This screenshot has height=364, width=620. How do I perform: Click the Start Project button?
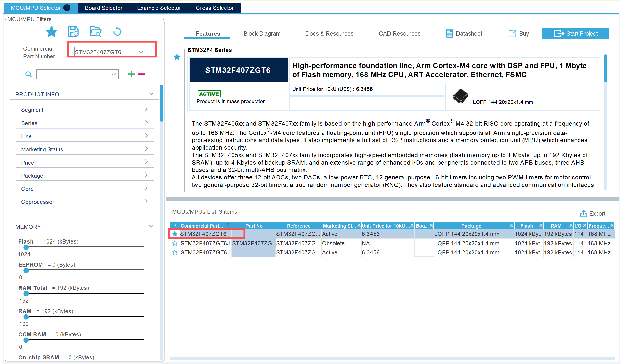coord(575,34)
